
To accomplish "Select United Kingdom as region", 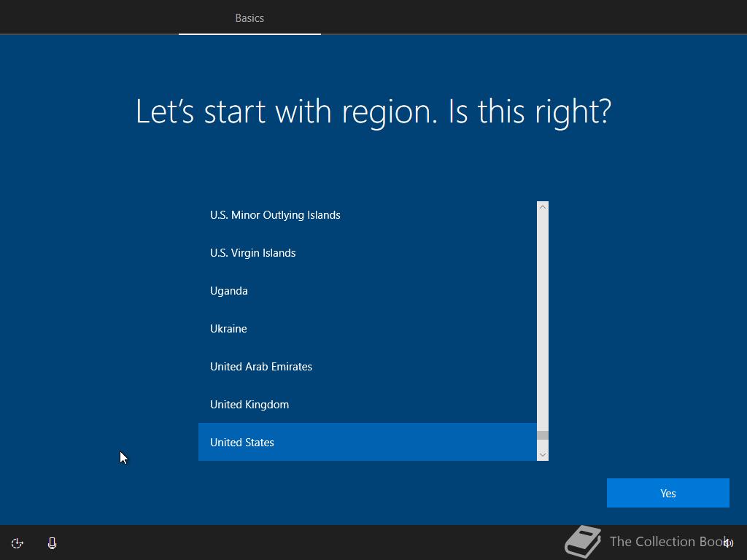I will (x=368, y=404).
